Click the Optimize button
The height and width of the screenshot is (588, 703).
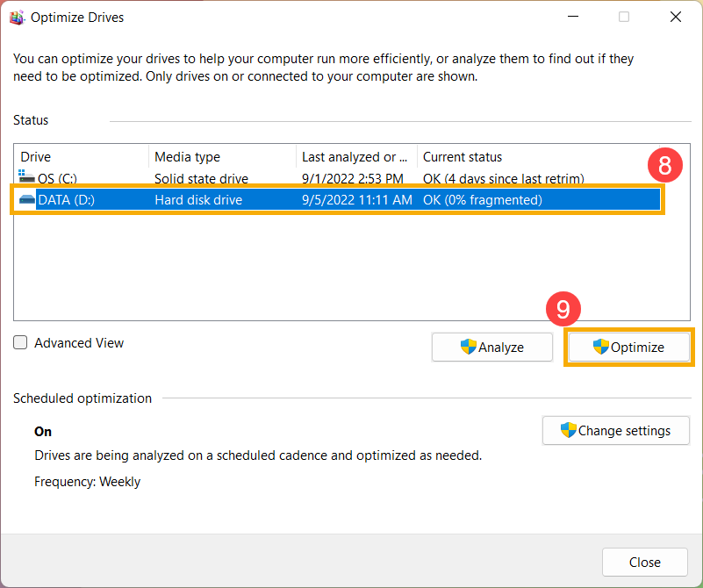[628, 347]
